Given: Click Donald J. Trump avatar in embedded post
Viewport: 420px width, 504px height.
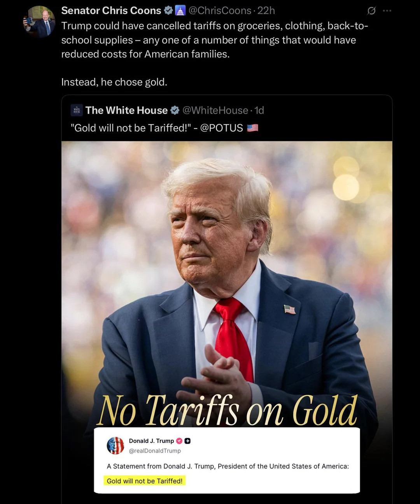Looking at the screenshot, I should (x=115, y=446).
